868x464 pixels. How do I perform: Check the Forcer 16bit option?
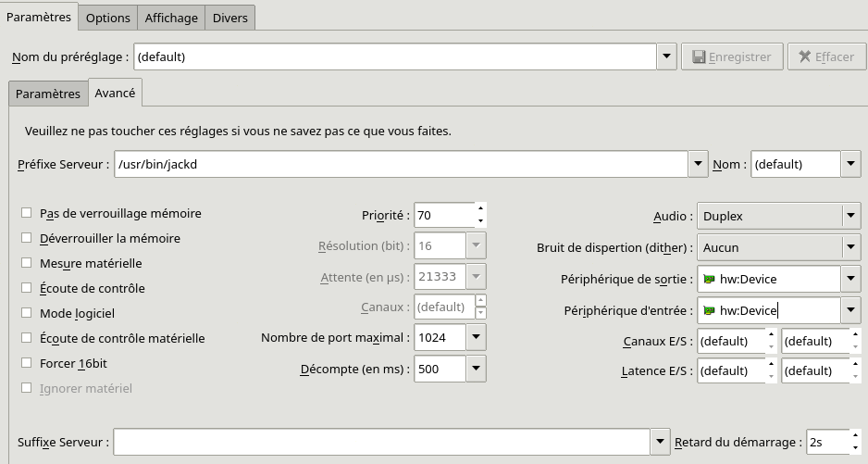click(x=27, y=363)
